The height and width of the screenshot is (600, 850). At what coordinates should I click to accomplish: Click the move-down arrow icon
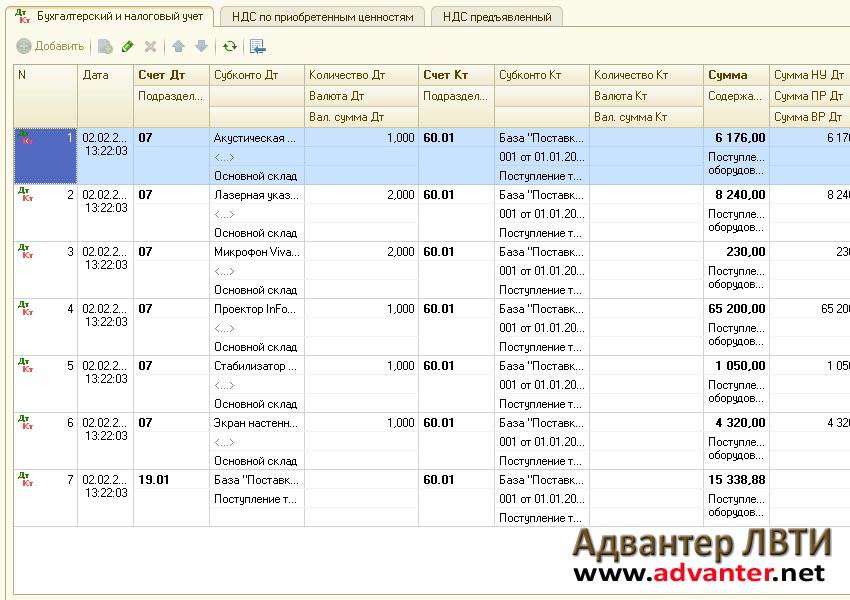point(201,47)
